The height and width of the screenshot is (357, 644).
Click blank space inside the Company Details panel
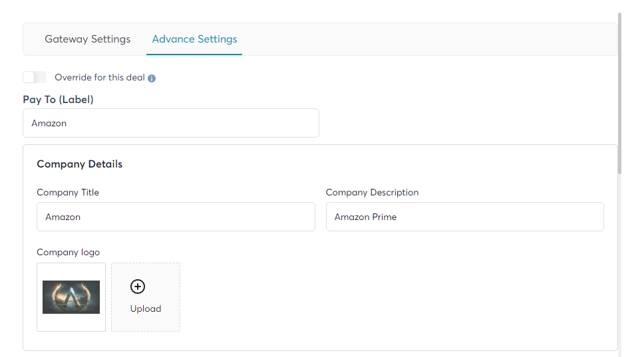click(395, 295)
